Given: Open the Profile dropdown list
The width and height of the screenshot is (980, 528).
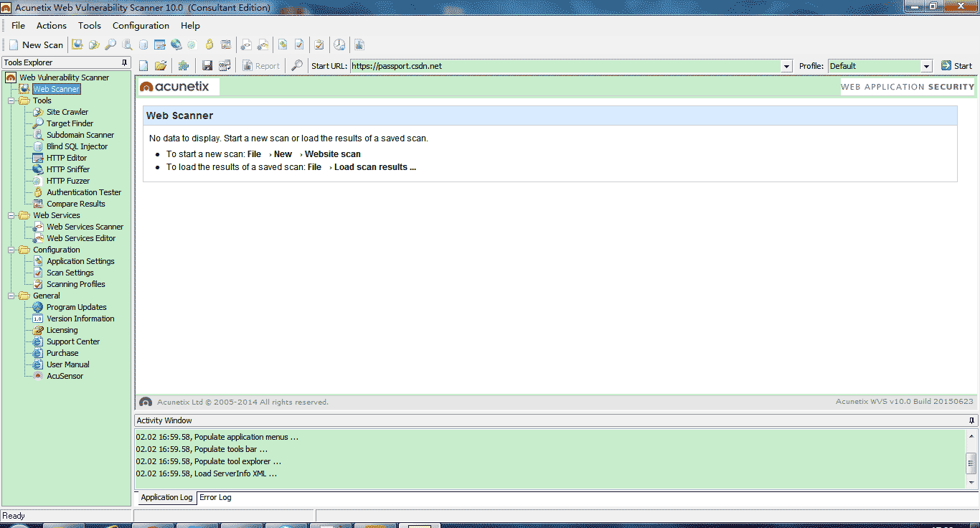Looking at the screenshot, I should click(926, 66).
